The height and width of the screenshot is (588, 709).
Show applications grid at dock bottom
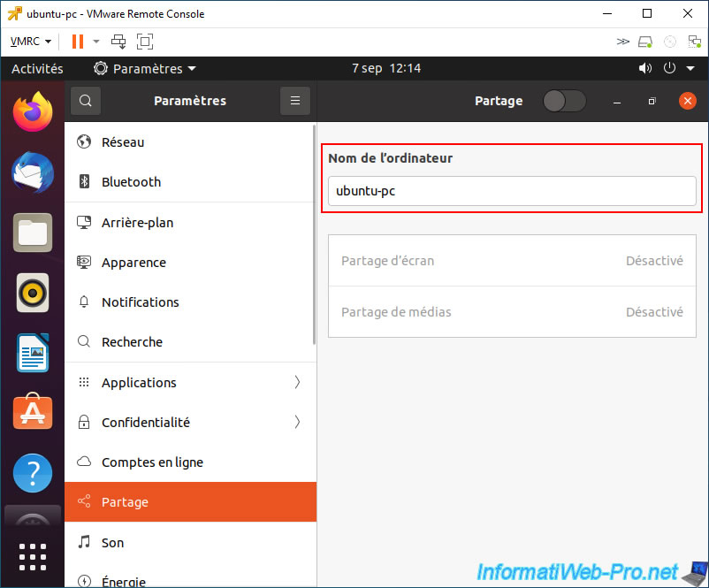coord(33,557)
